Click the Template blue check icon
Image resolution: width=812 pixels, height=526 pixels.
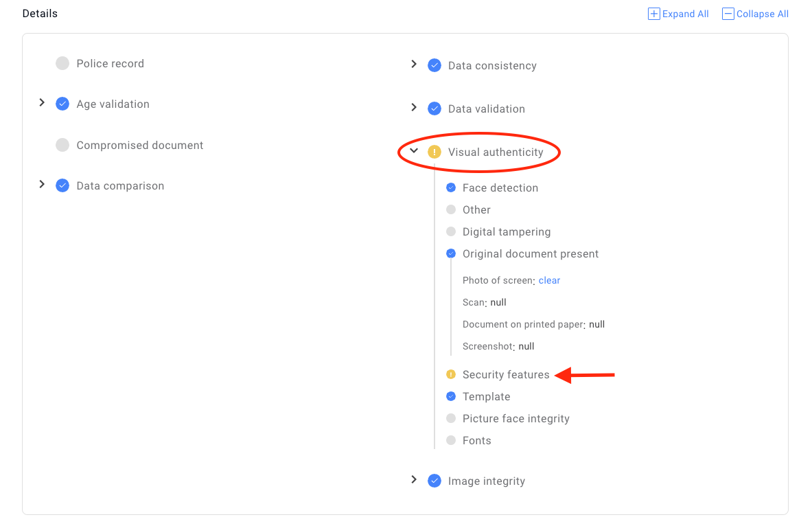(x=451, y=396)
